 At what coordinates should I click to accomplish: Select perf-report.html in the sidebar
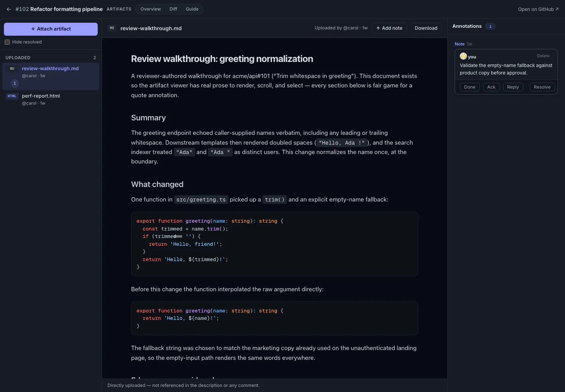(x=51, y=99)
